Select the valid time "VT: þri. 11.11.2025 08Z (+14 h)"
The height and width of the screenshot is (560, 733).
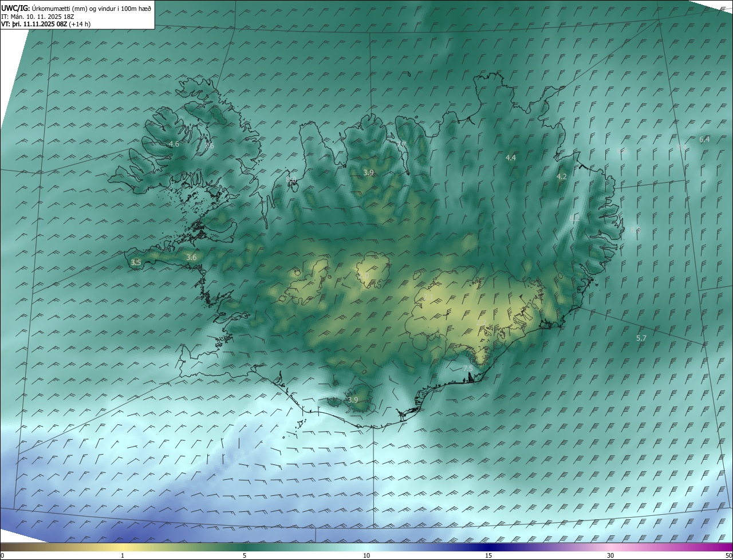click(x=46, y=24)
